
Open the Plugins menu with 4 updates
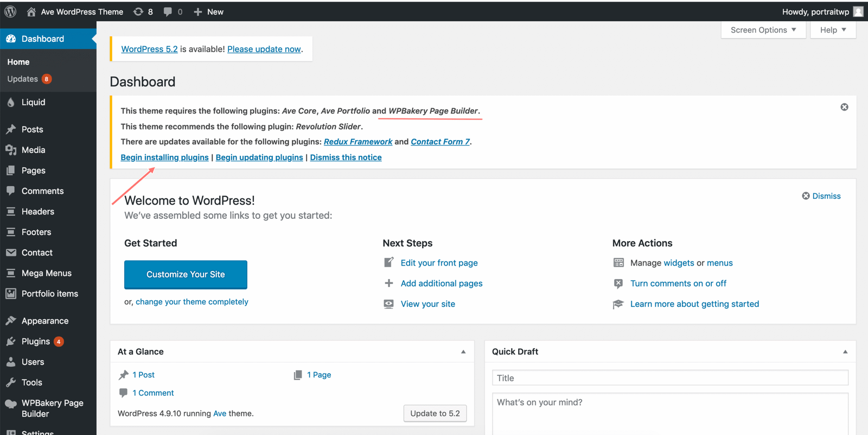[36, 342]
